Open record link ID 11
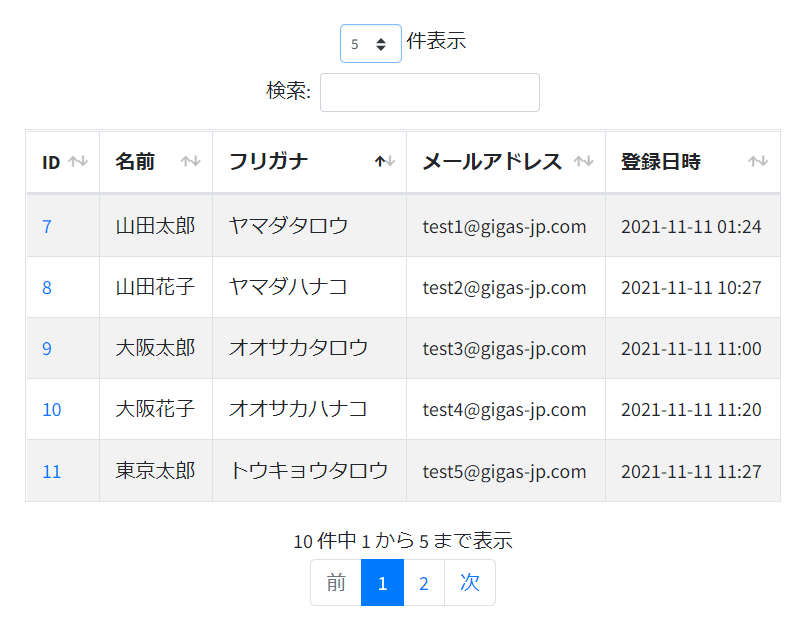The width and height of the screenshot is (794, 627). tap(52, 472)
